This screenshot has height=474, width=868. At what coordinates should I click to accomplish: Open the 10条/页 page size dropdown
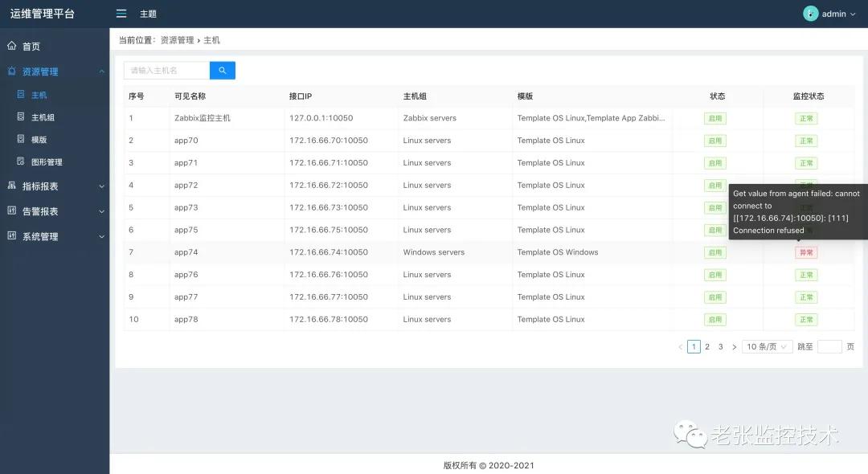tap(767, 346)
